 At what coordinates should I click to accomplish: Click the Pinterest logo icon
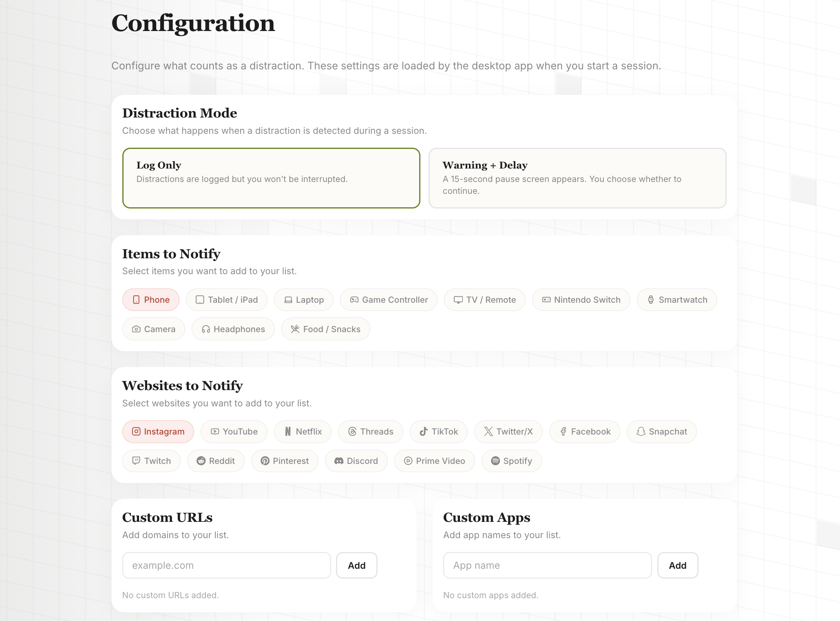pos(265,461)
